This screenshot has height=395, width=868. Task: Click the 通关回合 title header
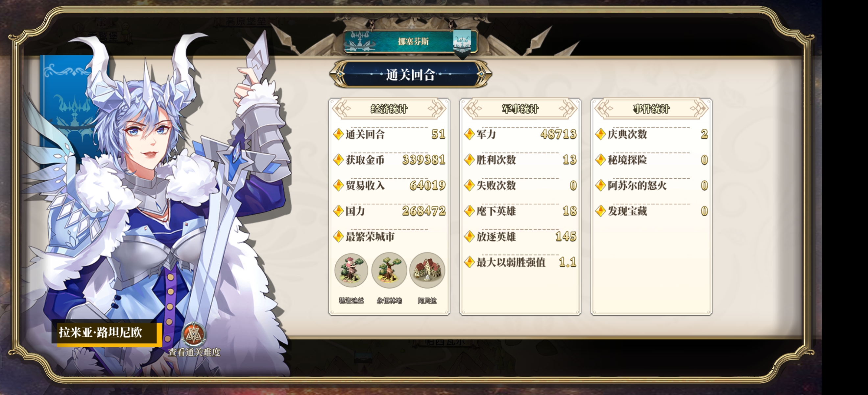(x=410, y=74)
